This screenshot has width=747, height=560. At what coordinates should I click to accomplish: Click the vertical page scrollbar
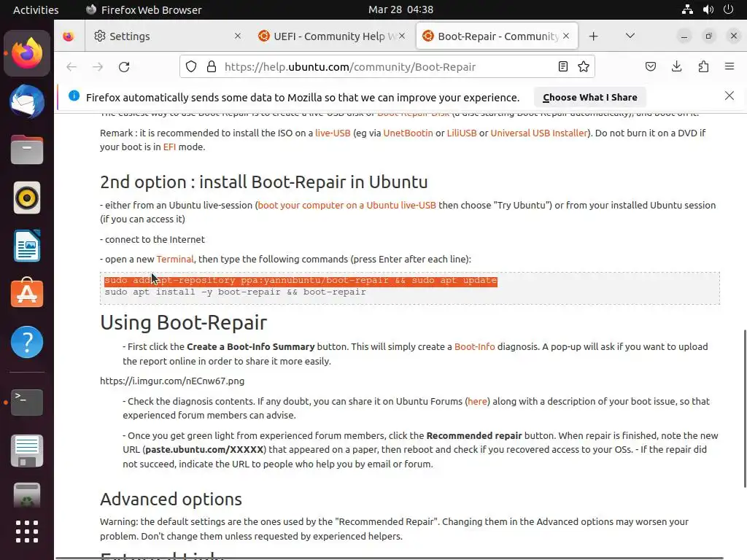click(x=745, y=408)
